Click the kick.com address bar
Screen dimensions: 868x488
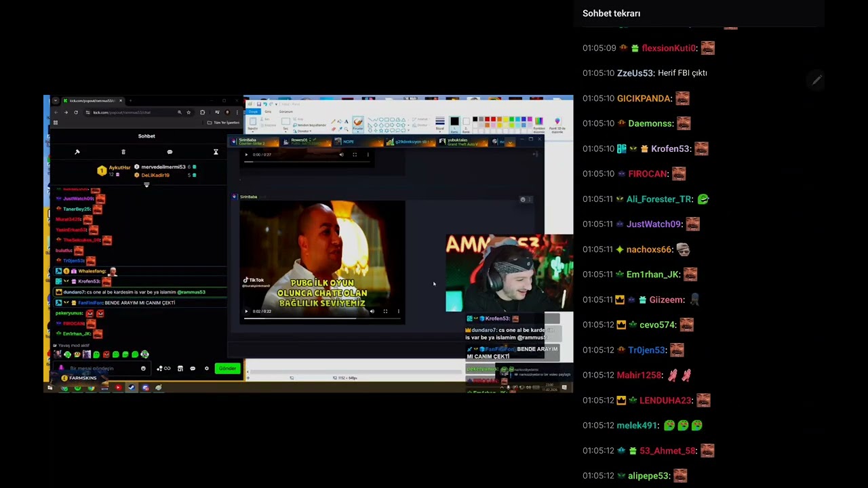(x=138, y=113)
